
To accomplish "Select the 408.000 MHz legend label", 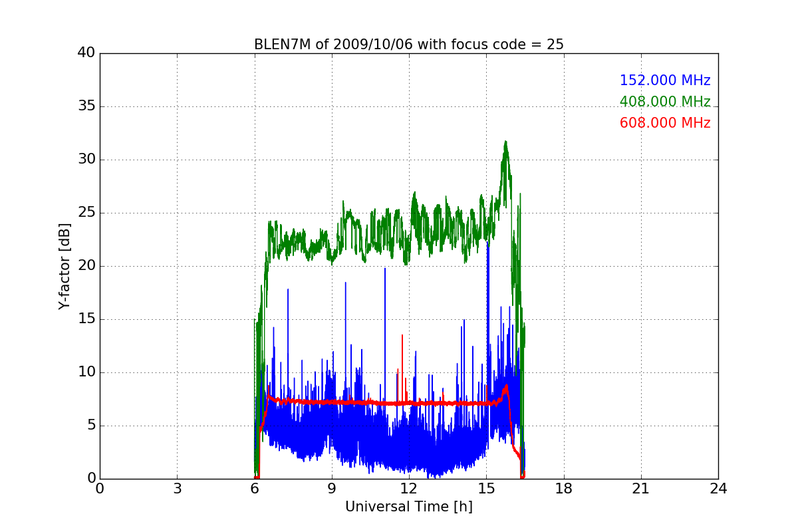I will click(665, 102).
